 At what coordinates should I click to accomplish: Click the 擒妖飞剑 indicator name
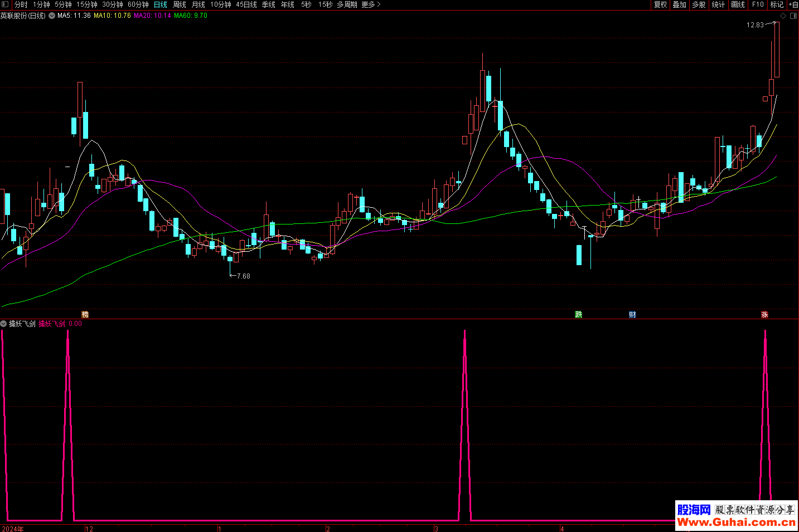tap(22, 324)
